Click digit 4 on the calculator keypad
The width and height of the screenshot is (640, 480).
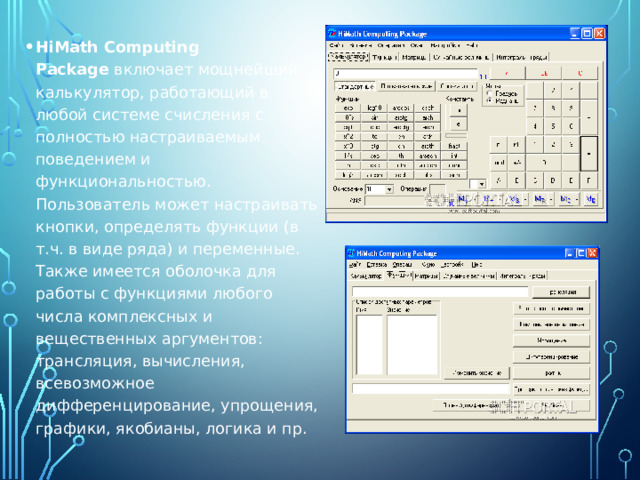pos(535,126)
